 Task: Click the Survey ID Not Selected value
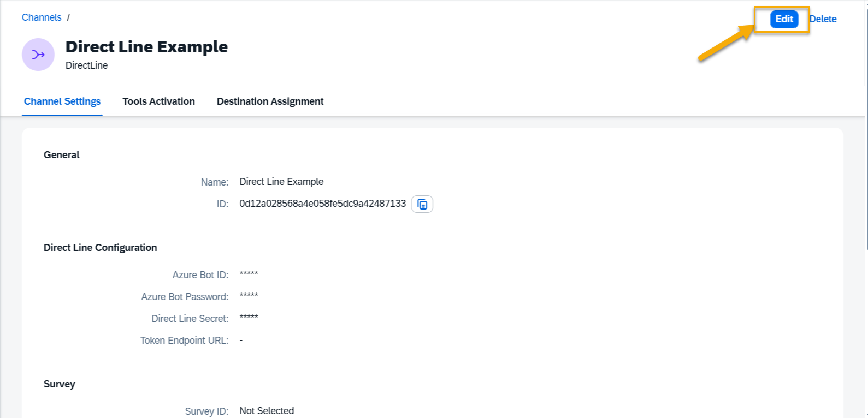267,411
